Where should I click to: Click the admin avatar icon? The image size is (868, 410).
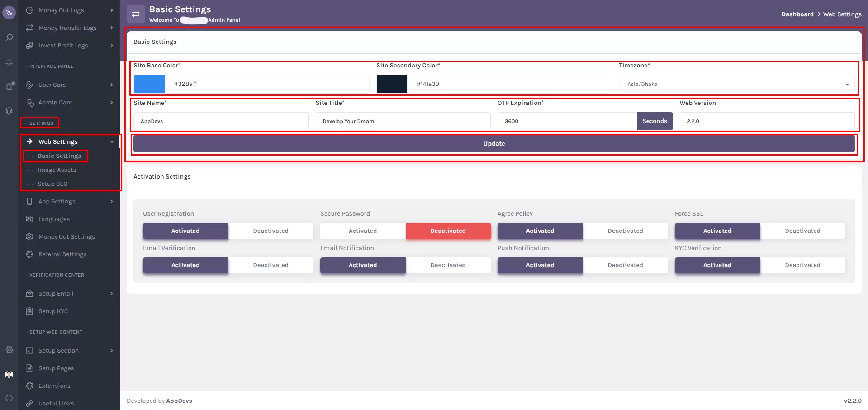point(9,374)
